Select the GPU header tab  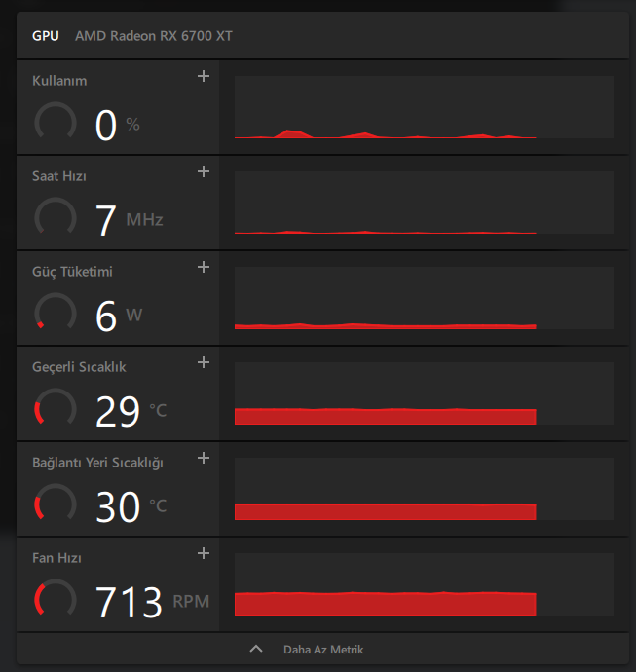(45, 36)
